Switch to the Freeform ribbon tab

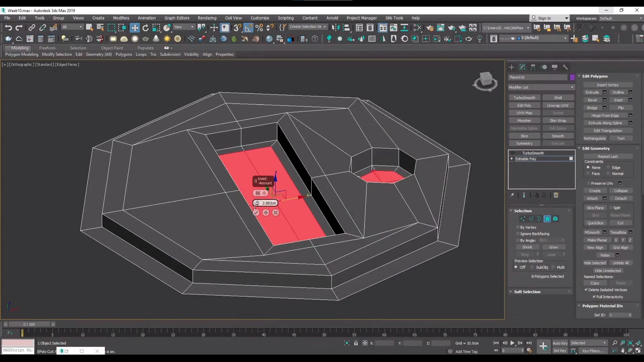pyautogui.click(x=47, y=48)
